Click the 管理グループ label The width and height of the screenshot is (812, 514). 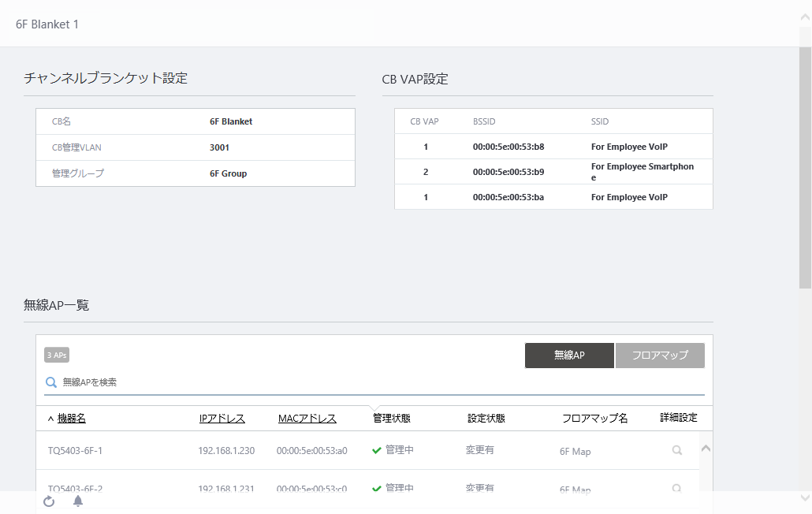pos(78,173)
